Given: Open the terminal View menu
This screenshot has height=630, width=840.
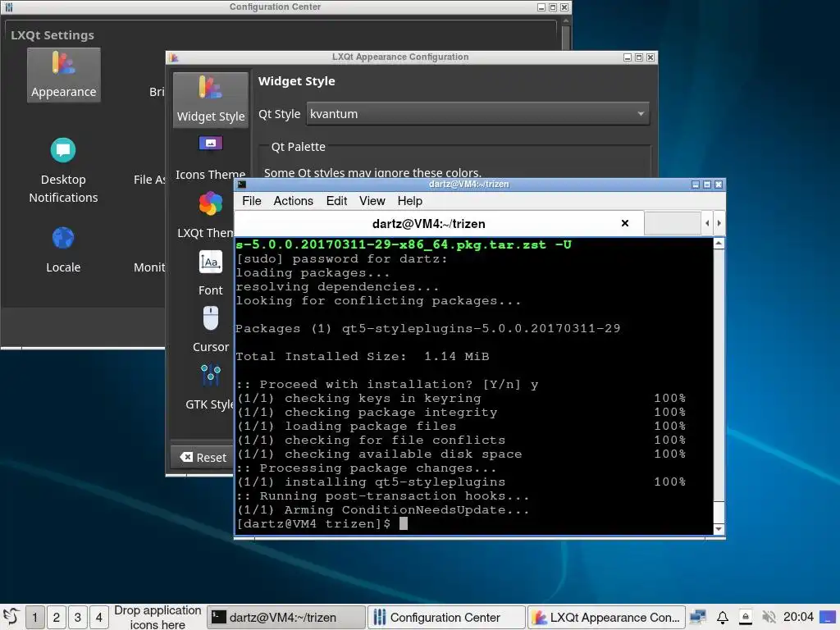Looking at the screenshot, I should (372, 201).
